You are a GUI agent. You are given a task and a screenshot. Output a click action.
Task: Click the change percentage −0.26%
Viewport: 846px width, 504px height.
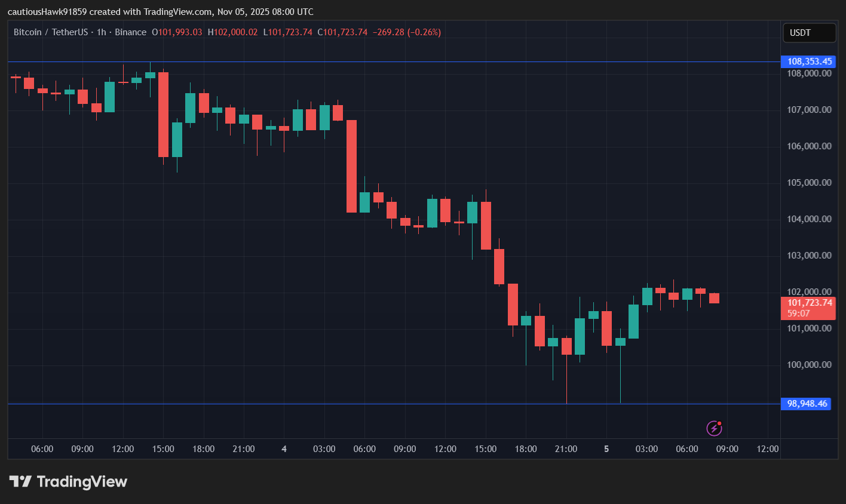[424, 32]
